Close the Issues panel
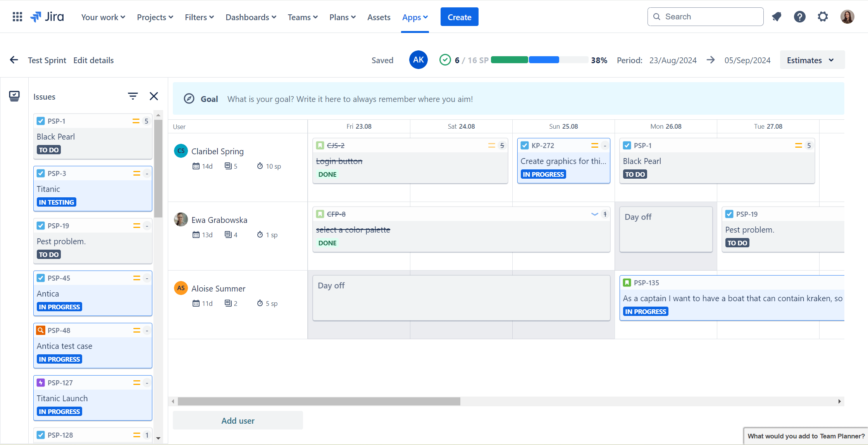This screenshot has height=445, width=868. pos(154,96)
